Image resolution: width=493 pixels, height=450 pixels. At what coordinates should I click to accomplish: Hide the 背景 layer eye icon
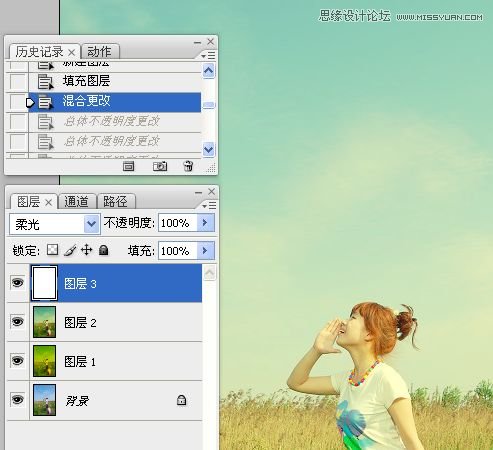(18, 399)
